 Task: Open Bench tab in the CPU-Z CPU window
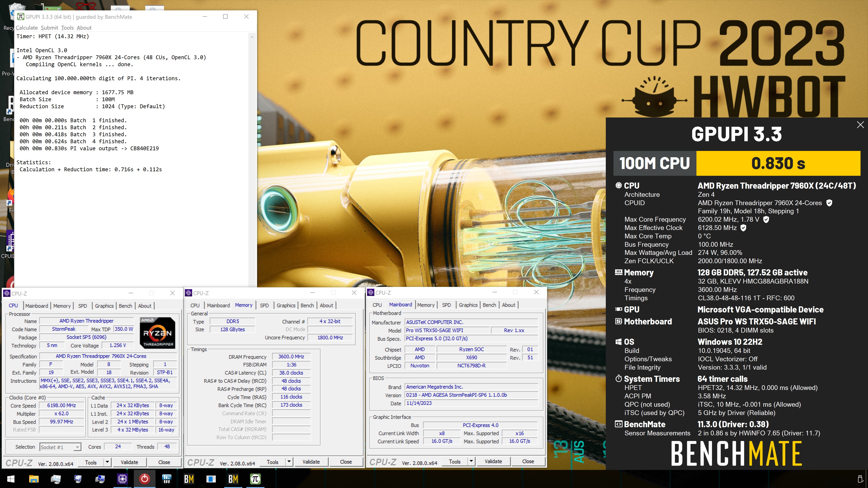coord(125,306)
